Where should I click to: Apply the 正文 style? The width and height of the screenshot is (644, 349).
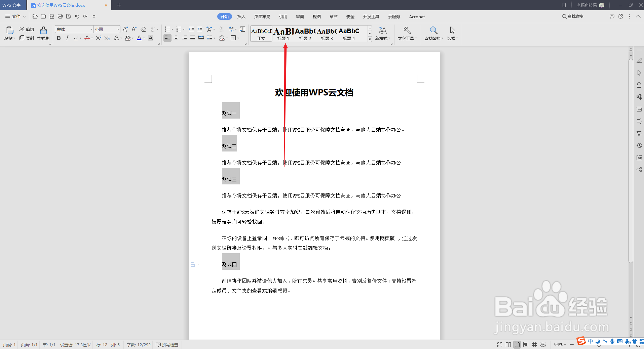pyautogui.click(x=261, y=34)
